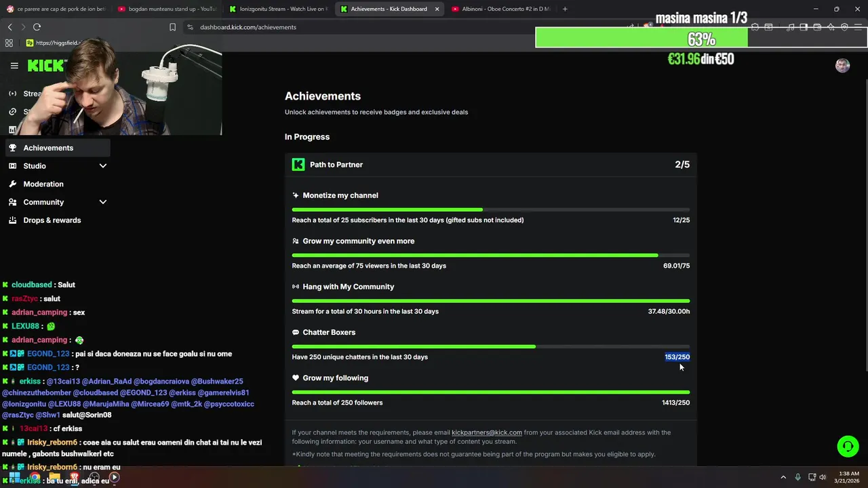Open the volume icon in system tray
Viewport: 868px width, 488px height.
pos(823,477)
